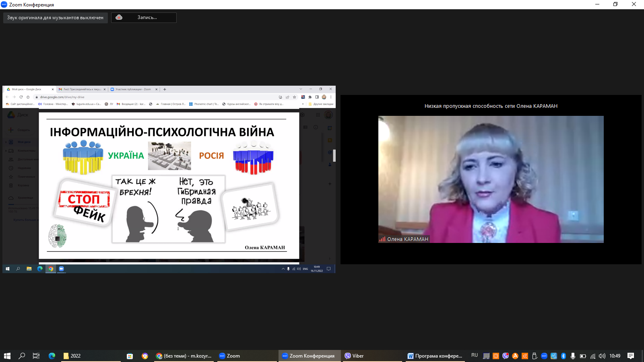The width and height of the screenshot is (644, 362).
Task: Open the Wi-Fi network flyout in tray
Action: tap(592, 356)
